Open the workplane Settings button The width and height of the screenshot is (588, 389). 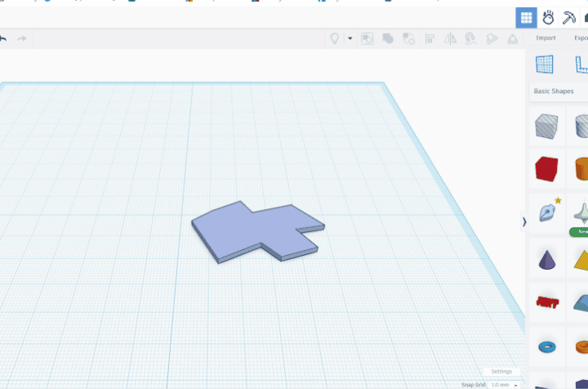point(501,371)
